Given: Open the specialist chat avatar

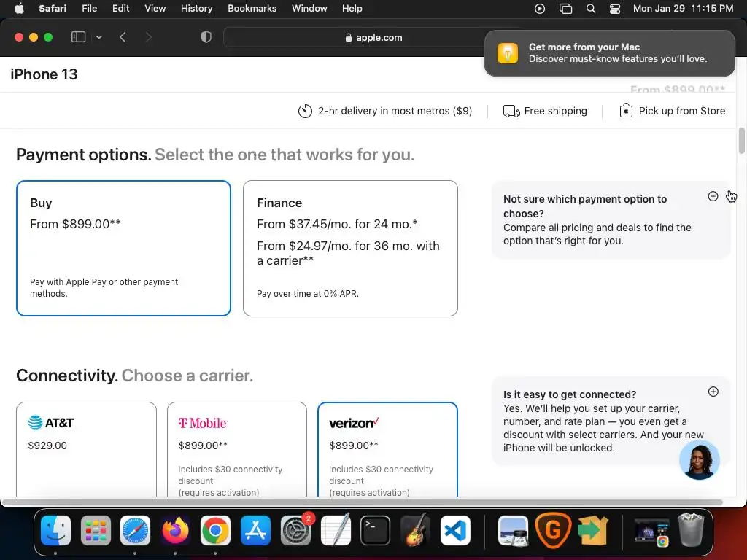Looking at the screenshot, I should tap(699, 460).
